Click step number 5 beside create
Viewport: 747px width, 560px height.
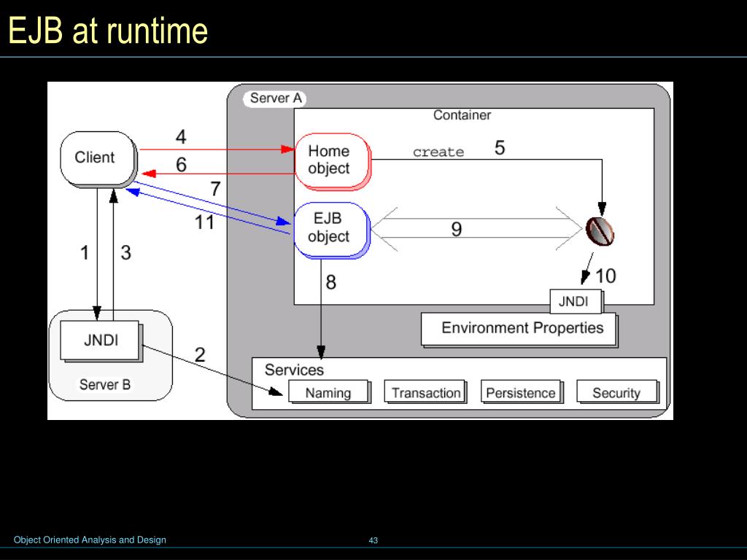500,147
